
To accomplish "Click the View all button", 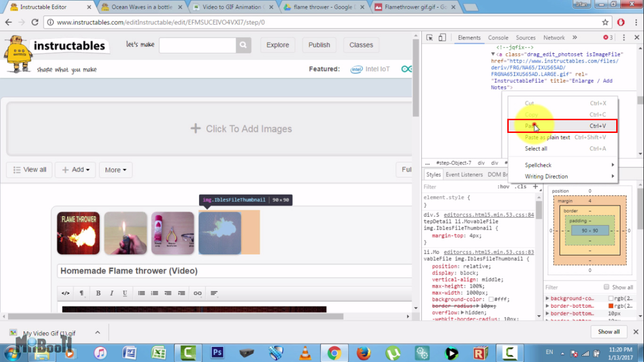I will pyautogui.click(x=29, y=170).
